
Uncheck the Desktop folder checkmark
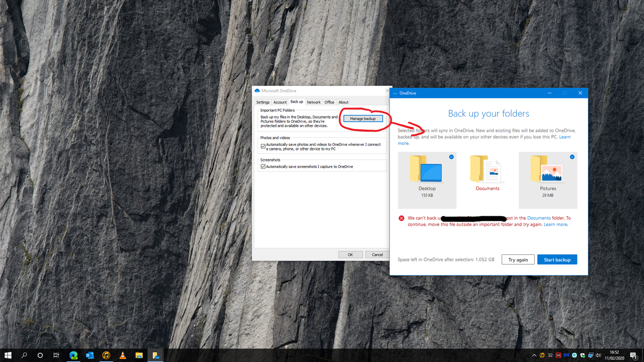coord(451,157)
